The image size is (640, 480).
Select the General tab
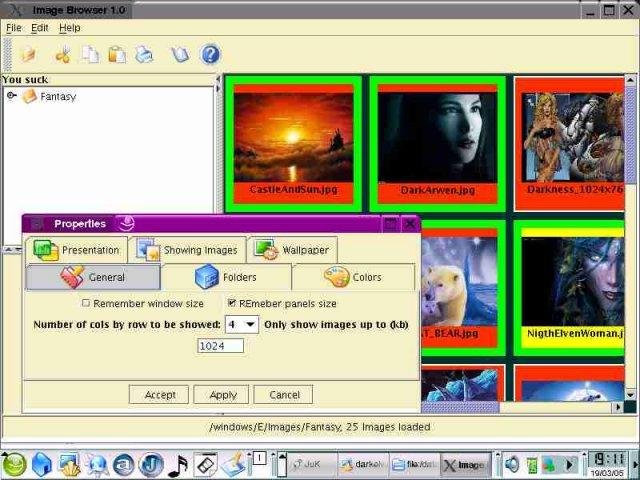click(93, 277)
